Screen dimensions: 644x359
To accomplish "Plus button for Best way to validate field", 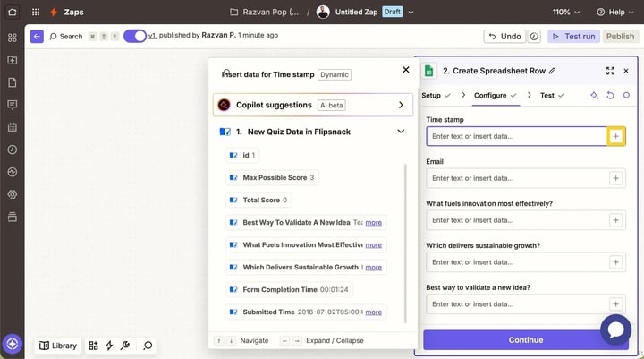I will pos(615,304).
